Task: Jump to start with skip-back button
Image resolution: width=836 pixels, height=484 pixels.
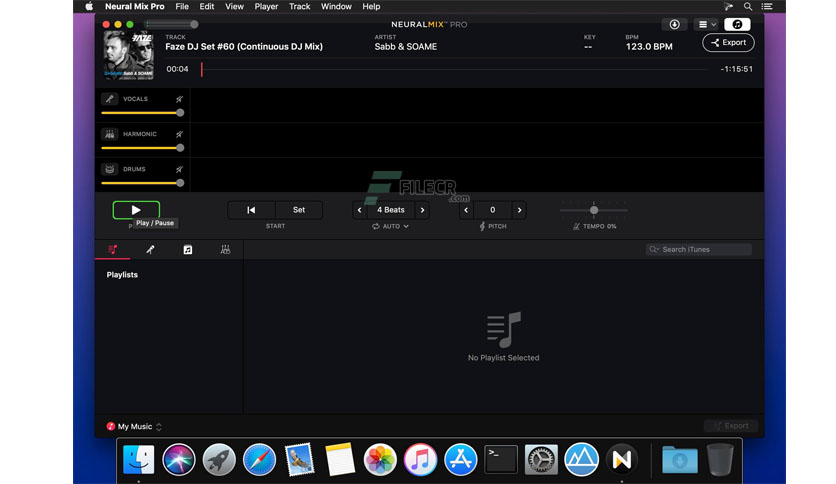Action: [251, 210]
